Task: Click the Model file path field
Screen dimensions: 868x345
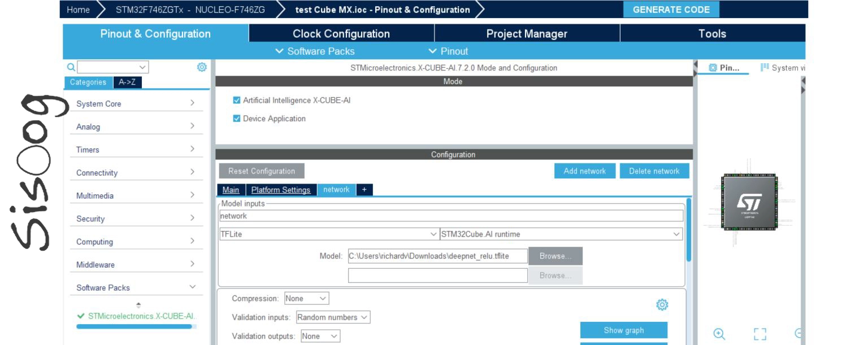Action: (437, 256)
